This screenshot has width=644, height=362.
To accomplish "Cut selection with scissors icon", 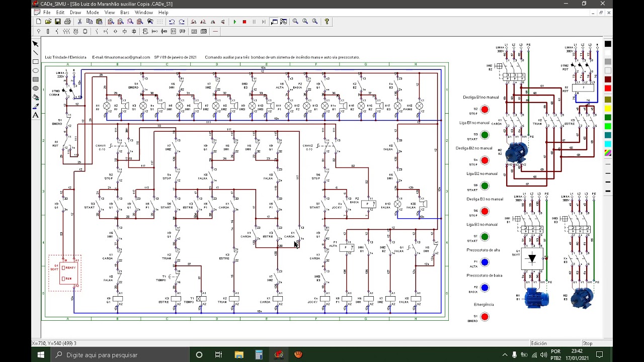I will [79, 22].
